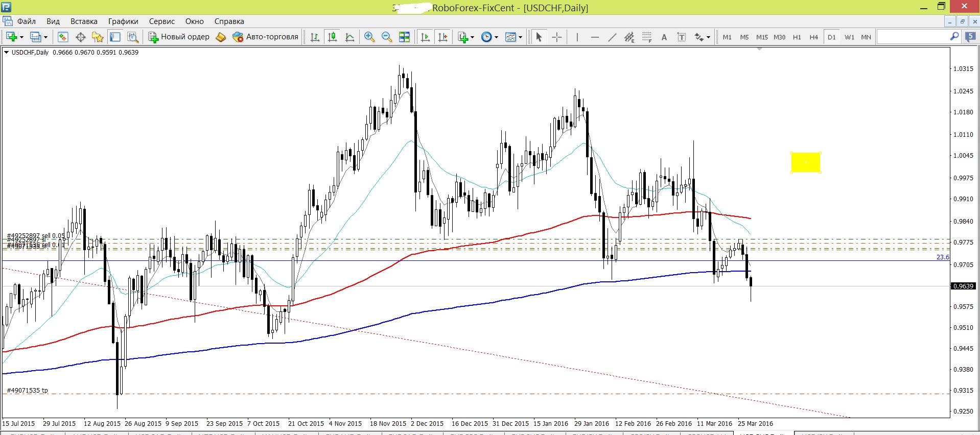Zoom out of the chart
980x435 pixels.
pos(387,37)
